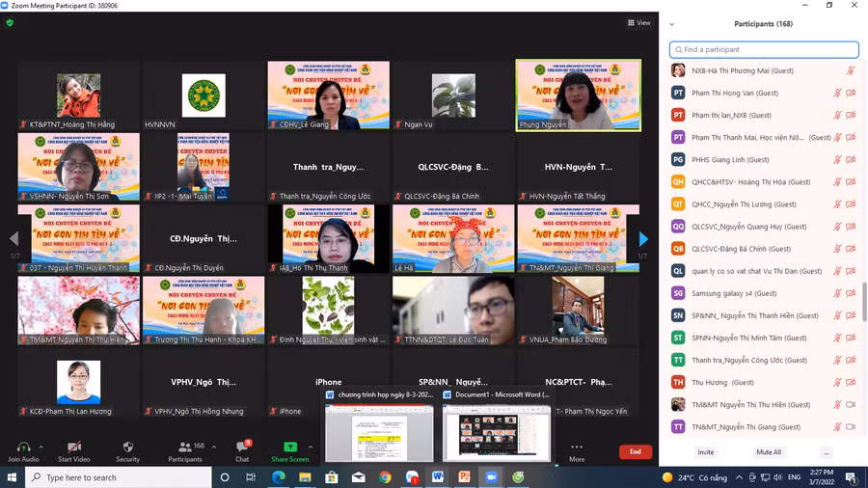Toggle video for PHHS Giang Linh
Image resolution: width=868 pixels, height=488 pixels.
click(x=851, y=160)
